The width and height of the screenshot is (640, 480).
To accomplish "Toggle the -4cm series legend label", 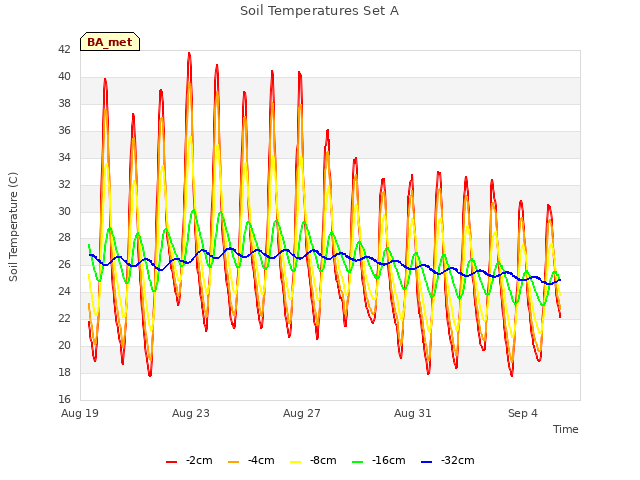I will (261, 460).
